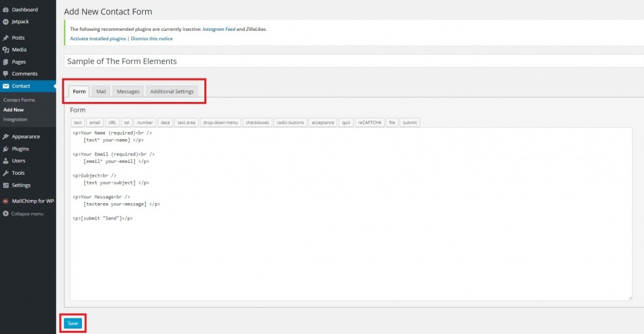
Task: Click the Posts pushpin icon
Action: [6, 38]
